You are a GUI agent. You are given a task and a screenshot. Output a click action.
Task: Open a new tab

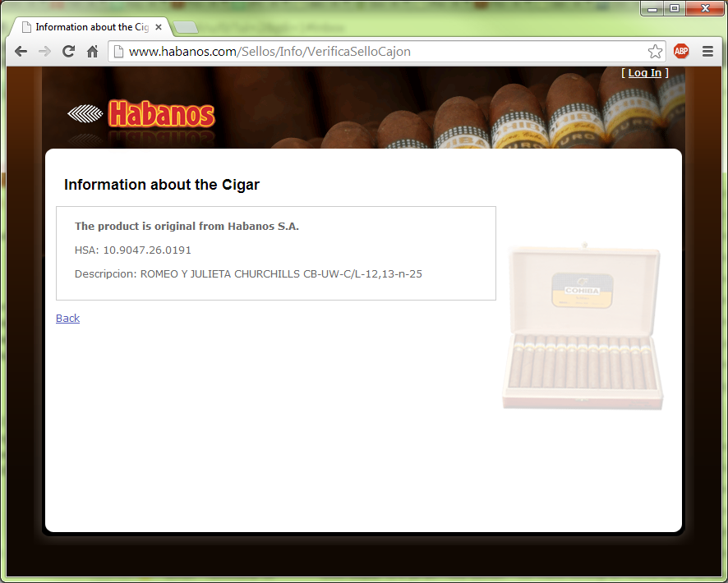[186, 27]
